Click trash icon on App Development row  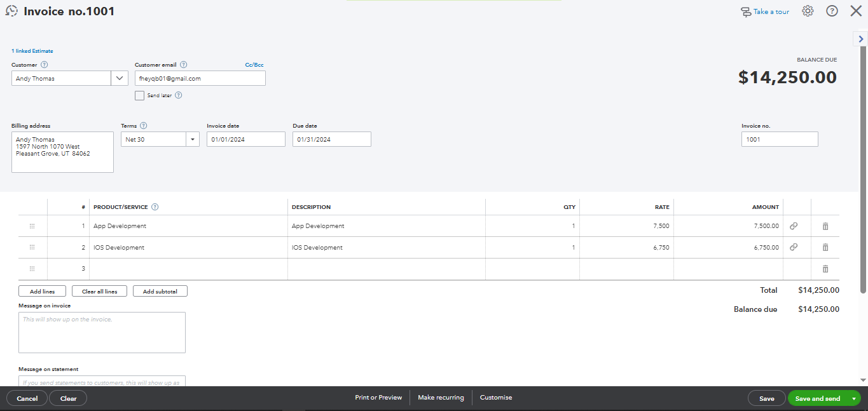pos(825,226)
